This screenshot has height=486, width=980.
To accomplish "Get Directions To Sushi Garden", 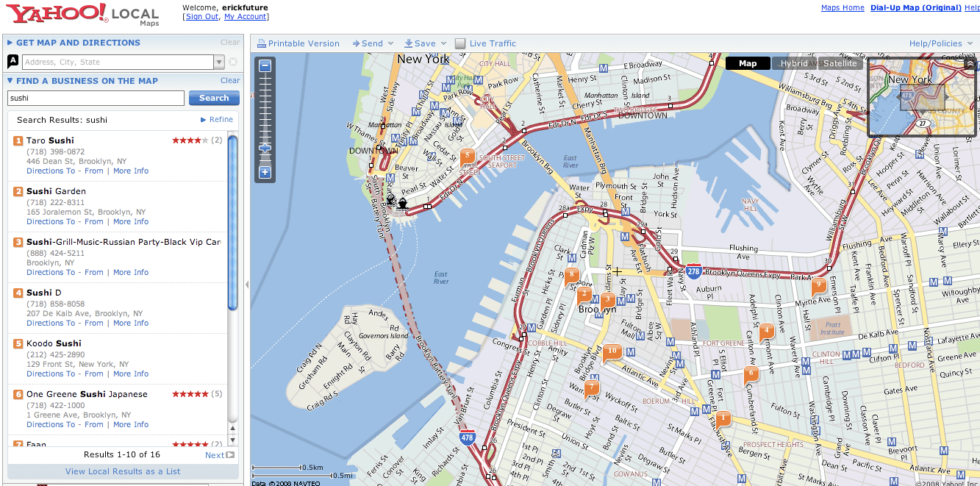I will [x=51, y=221].
